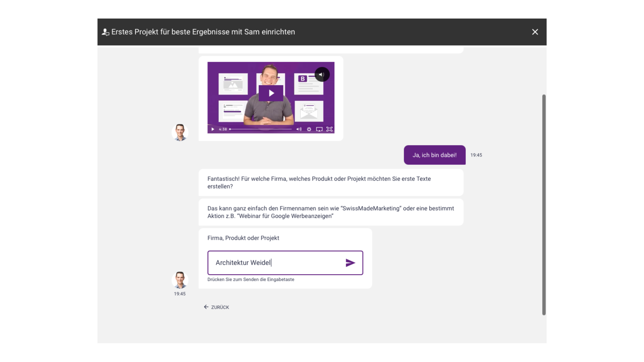Open video settings gear

[x=309, y=129]
